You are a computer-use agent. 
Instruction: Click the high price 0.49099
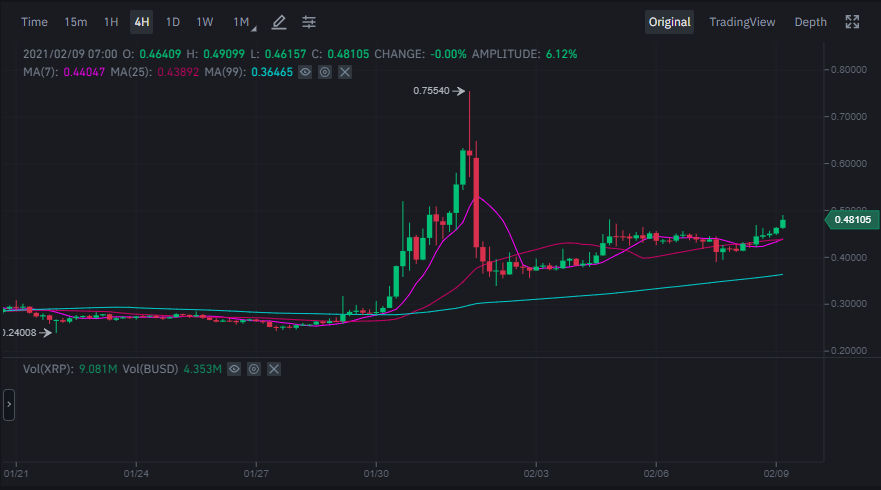pos(224,54)
